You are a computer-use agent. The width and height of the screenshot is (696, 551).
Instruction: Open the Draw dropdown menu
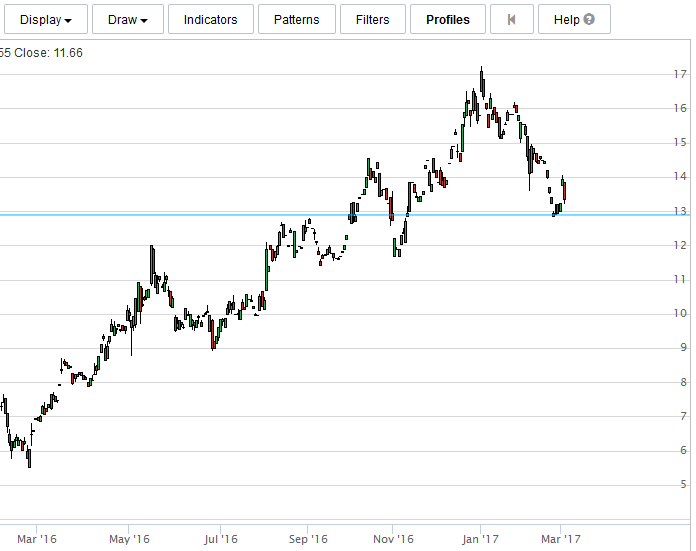(128, 20)
